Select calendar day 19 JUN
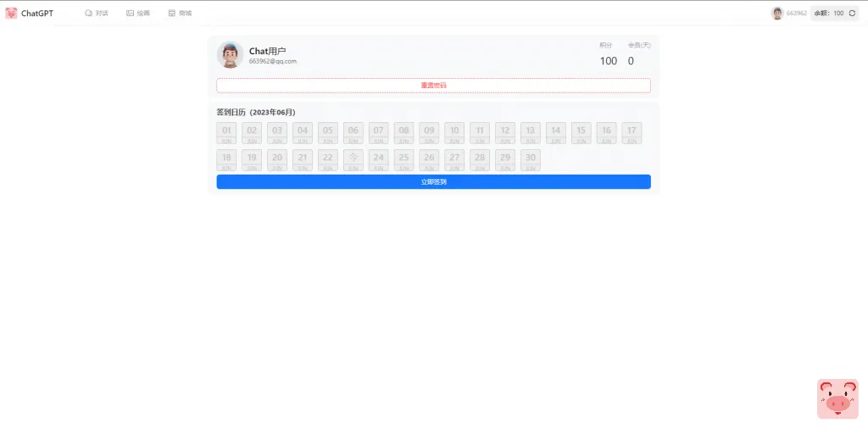The width and height of the screenshot is (868, 429). coord(252,160)
